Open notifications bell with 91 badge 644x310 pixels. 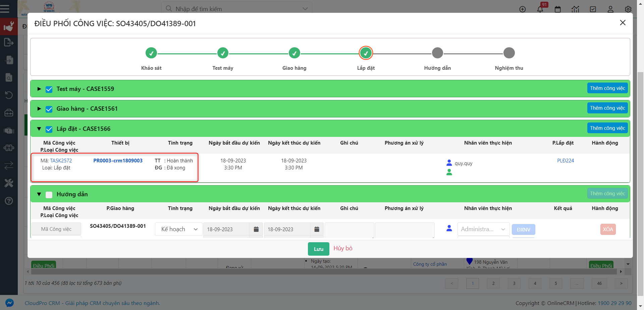point(540,9)
